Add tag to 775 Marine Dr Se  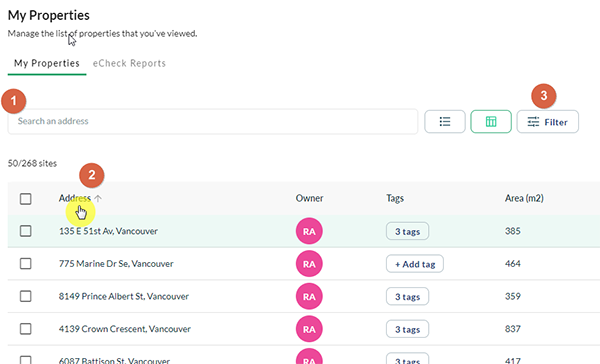pyautogui.click(x=415, y=264)
